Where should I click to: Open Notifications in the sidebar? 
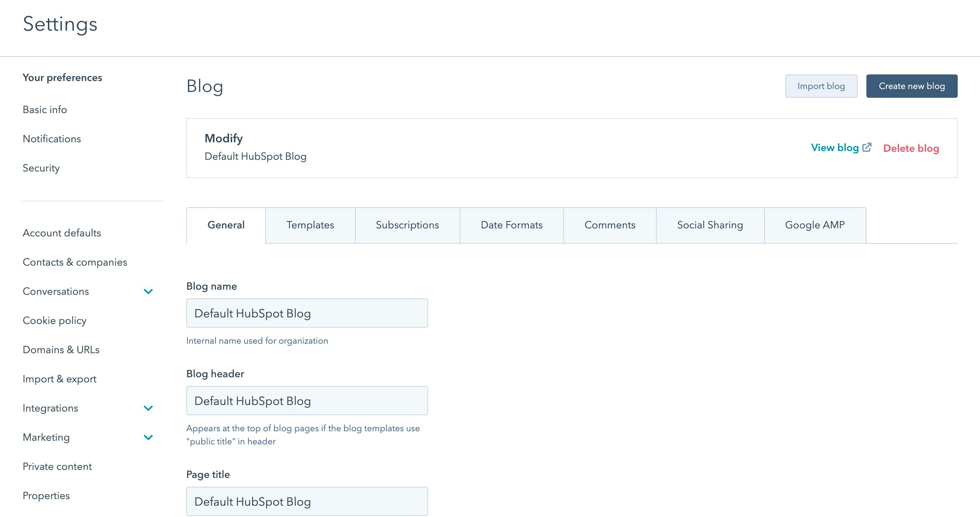(52, 139)
